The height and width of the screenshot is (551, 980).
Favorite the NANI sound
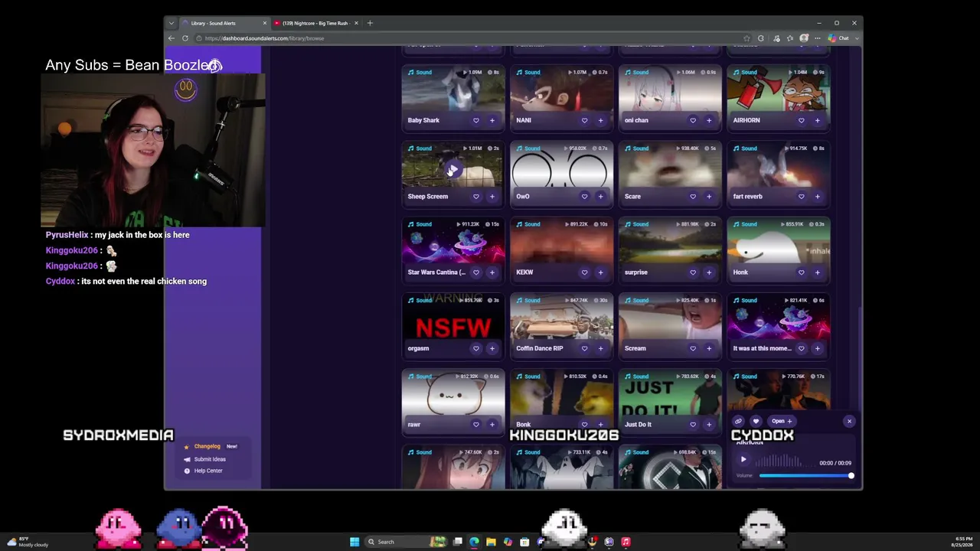584,120
